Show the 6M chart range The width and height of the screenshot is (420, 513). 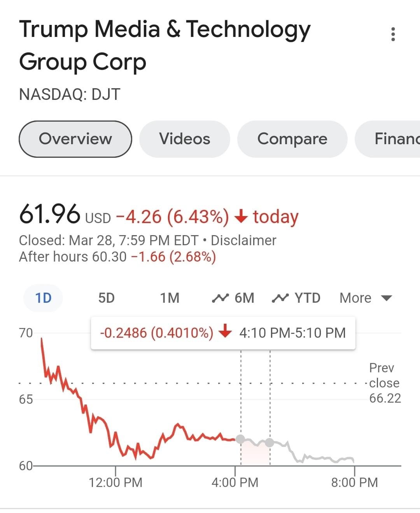pos(233,298)
